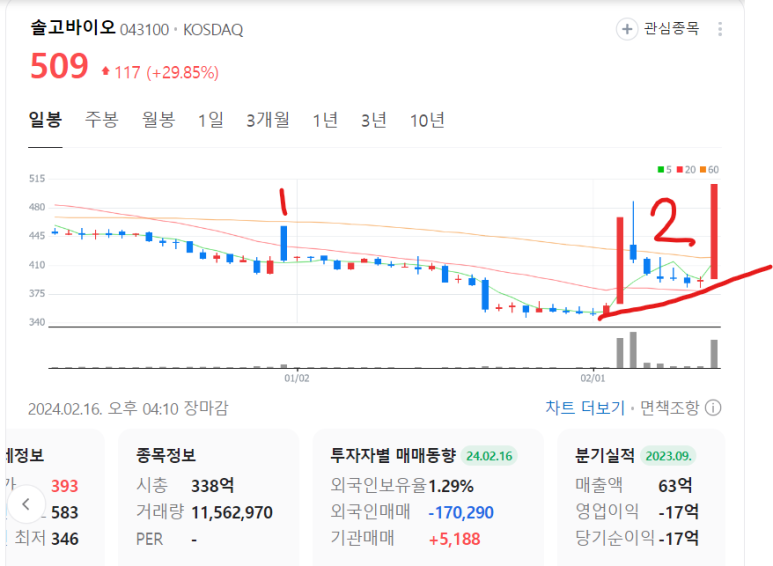Select the 일봉 chart tab
This screenshot has width=773, height=566.
45,120
